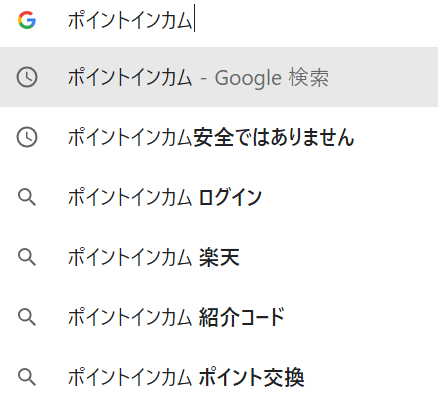This screenshot has height=412, width=438.
Task: Click the bold 紹介コード text
Action: point(241,317)
